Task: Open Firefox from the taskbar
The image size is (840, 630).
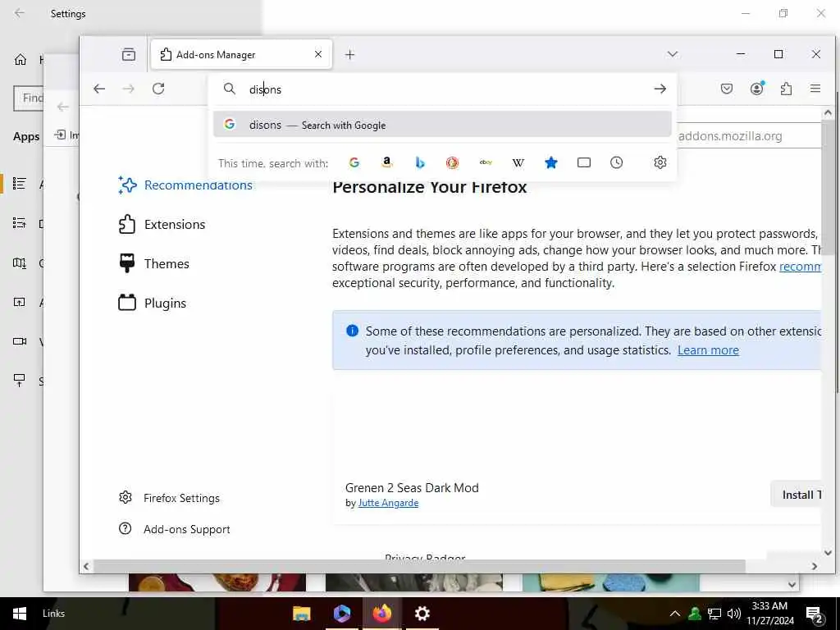Action: (x=382, y=614)
